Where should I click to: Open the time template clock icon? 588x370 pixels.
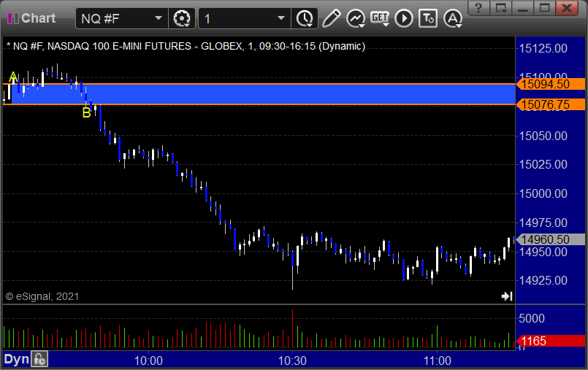click(x=305, y=18)
